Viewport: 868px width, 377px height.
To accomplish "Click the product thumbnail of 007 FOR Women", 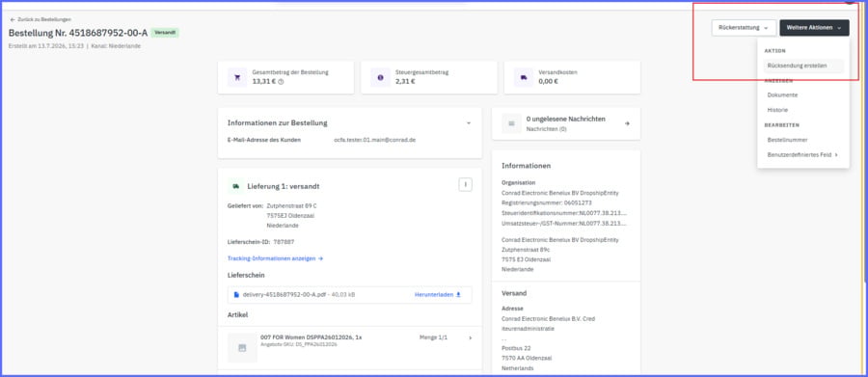I will coord(242,348).
